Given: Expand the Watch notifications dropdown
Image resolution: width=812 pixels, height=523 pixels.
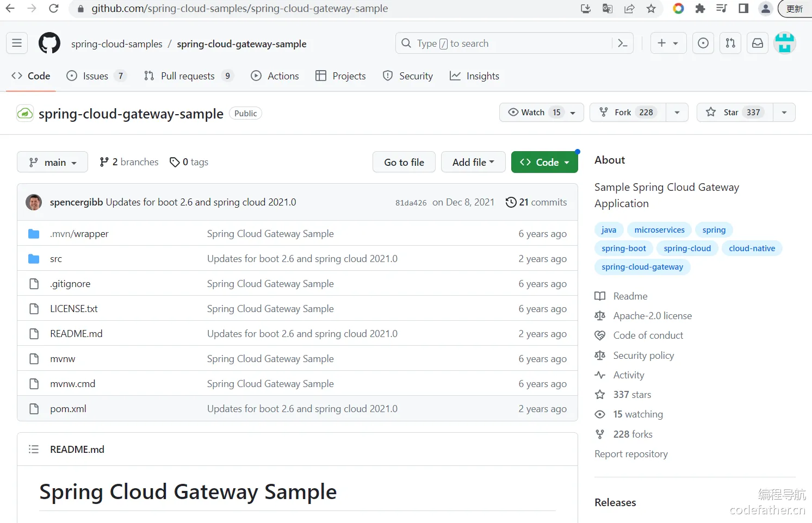Looking at the screenshot, I should [542, 113].
